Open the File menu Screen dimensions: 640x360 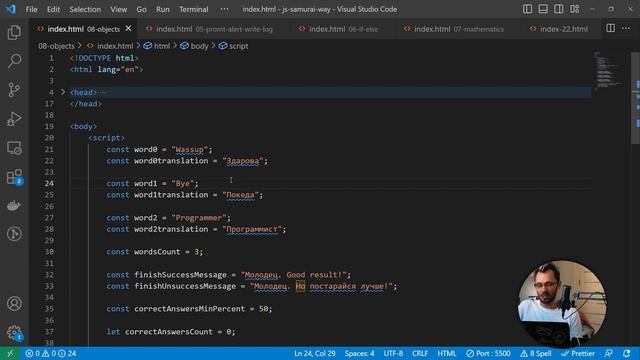click(31, 9)
